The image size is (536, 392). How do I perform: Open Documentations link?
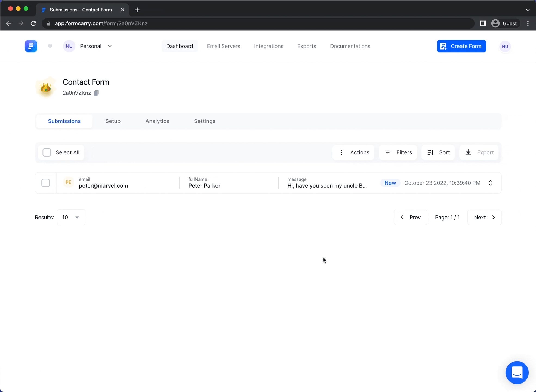point(350,46)
